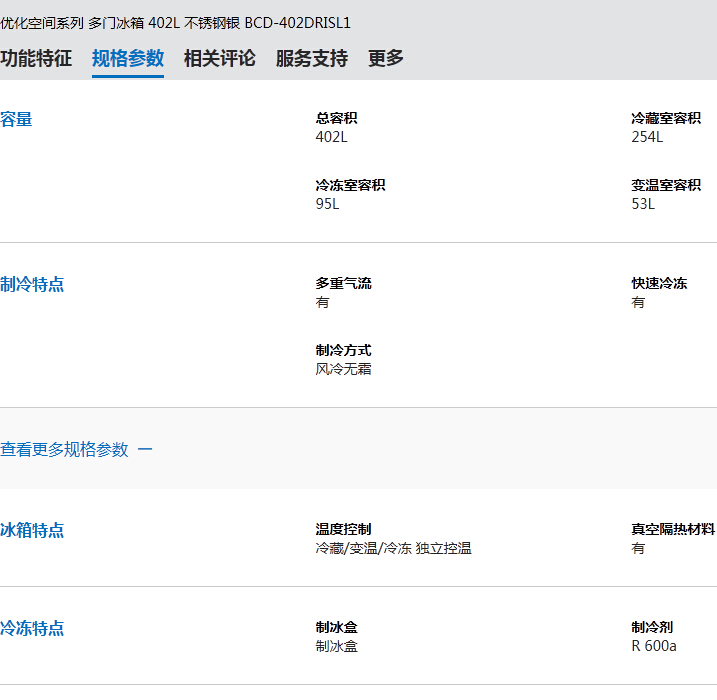Click the 53L value

click(x=643, y=203)
